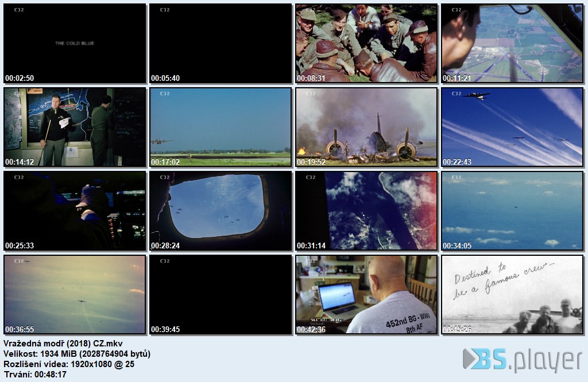Screen dimensions: 588x382
Task: Open the black frame thumbnail at 00:05:40
Action: [220, 44]
